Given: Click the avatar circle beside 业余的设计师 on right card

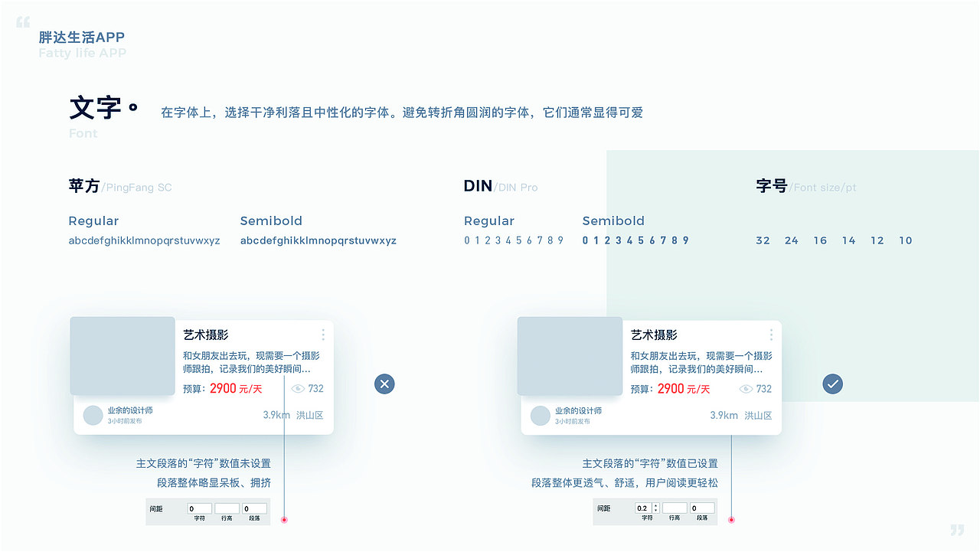Looking at the screenshot, I should [540, 416].
